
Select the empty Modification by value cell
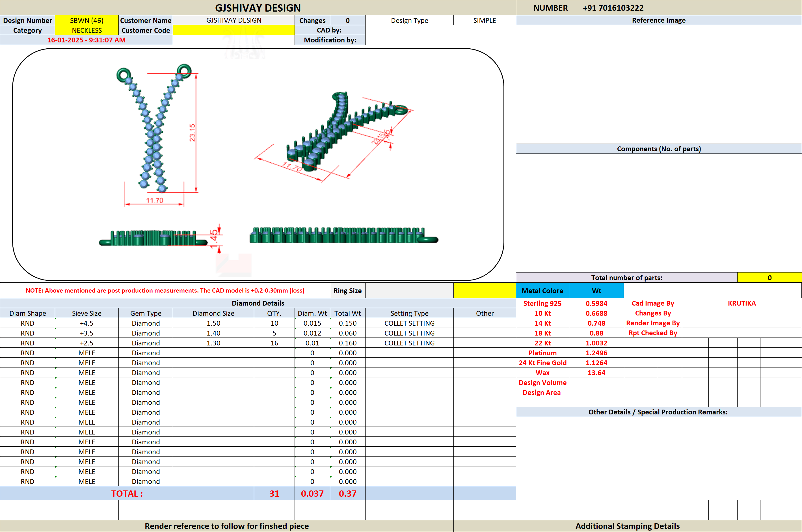441,40
